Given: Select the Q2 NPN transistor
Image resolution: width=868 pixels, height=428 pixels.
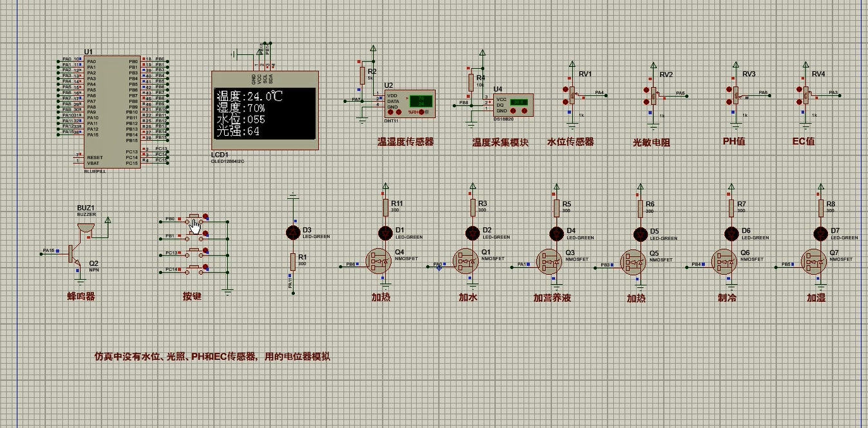Looking at the screenshot, I should (x=73, y=254).
